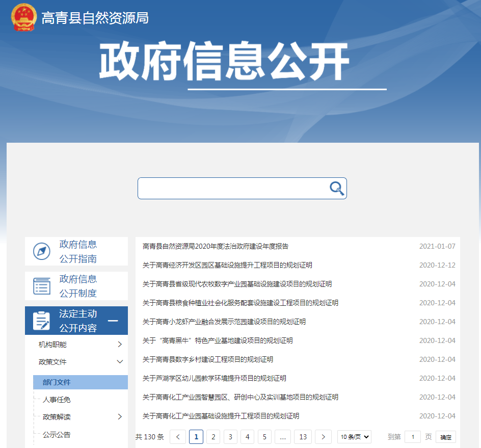The image size is (481, 448).
Task: Click the compass icon for 政府信息公开指南
Action: (x=42, y=251)
